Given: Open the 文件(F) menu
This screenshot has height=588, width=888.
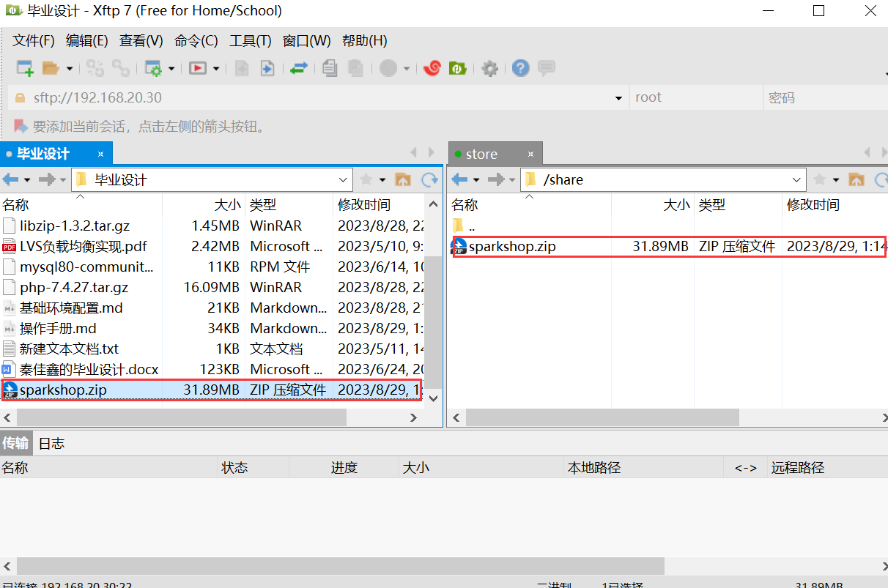Looking at the screenshot, I should pos(34,40).
